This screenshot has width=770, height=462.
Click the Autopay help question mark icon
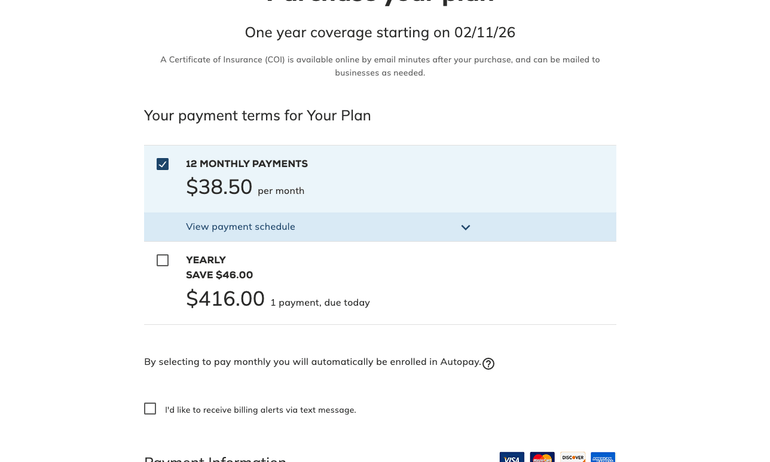tap(488, 364)
